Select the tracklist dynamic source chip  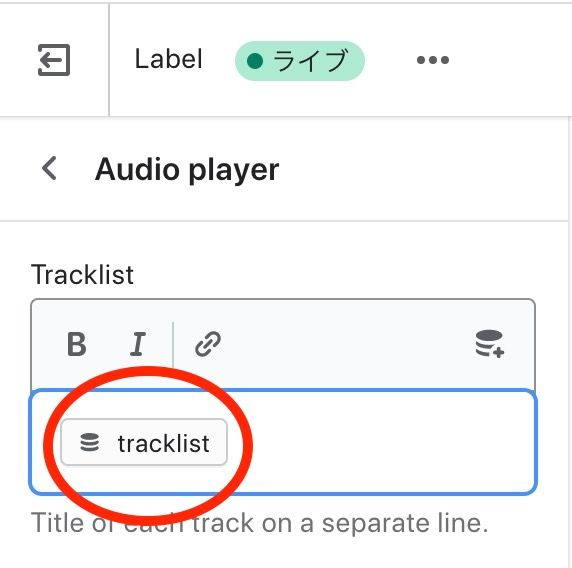pyautogui.click(x=144, y=442)
